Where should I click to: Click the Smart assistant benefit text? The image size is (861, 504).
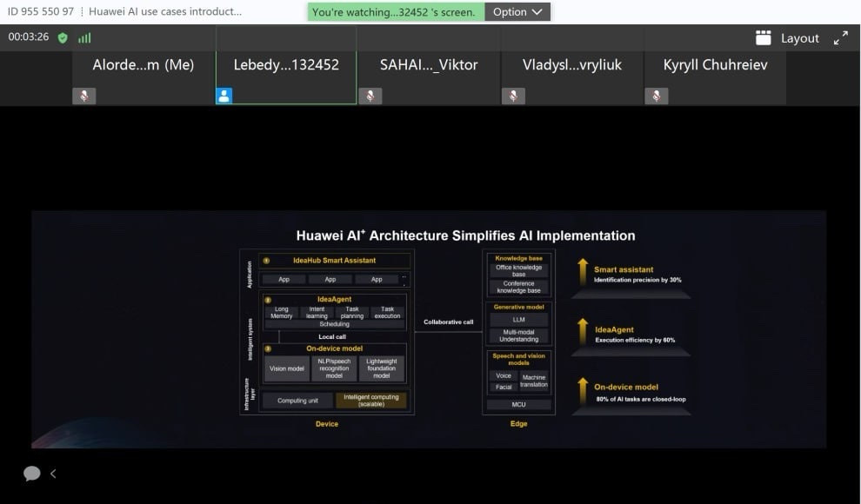624,269
